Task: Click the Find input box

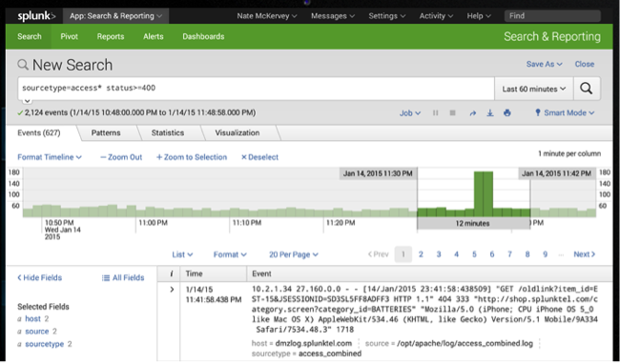Action: click(x=552, y=16)
